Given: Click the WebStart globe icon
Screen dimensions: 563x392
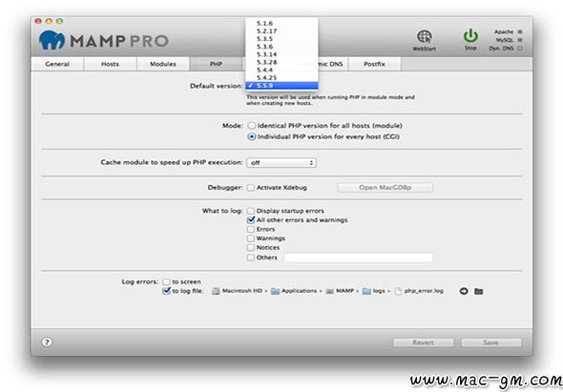Looking at the screenshot, I should [x=424, y=36].
